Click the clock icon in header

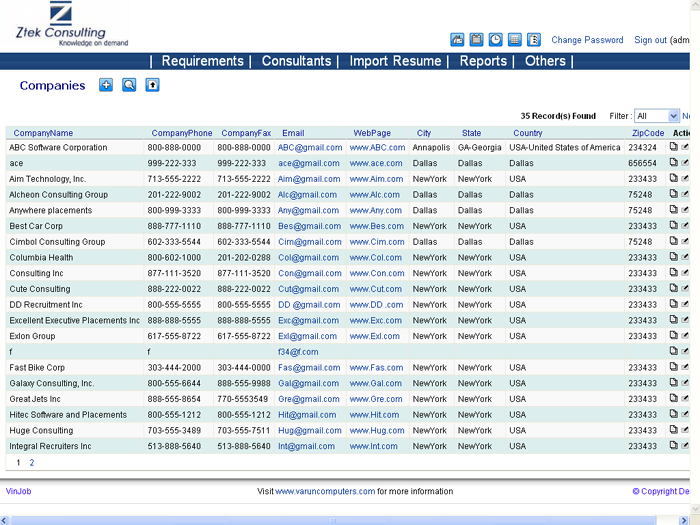496,40
